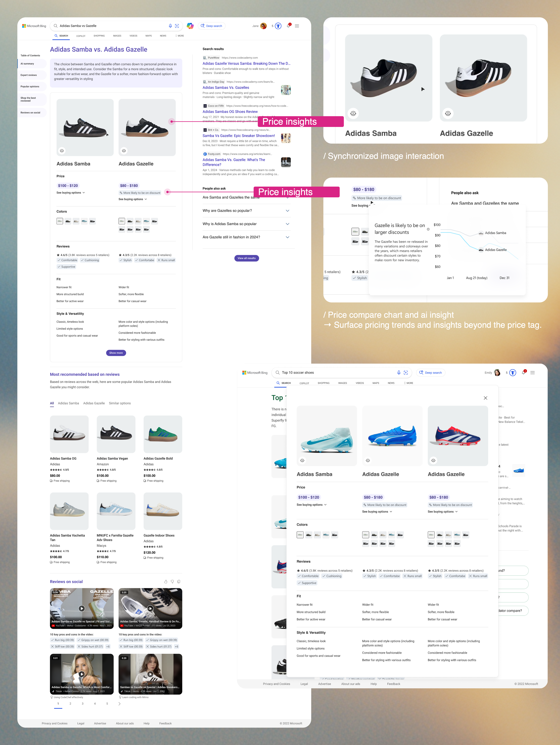The height and width of the screenshot is (745, 560).
Task: Click microphone icon in 'Top 10 soccer shoes' search box
Action: tap(399, 372)
